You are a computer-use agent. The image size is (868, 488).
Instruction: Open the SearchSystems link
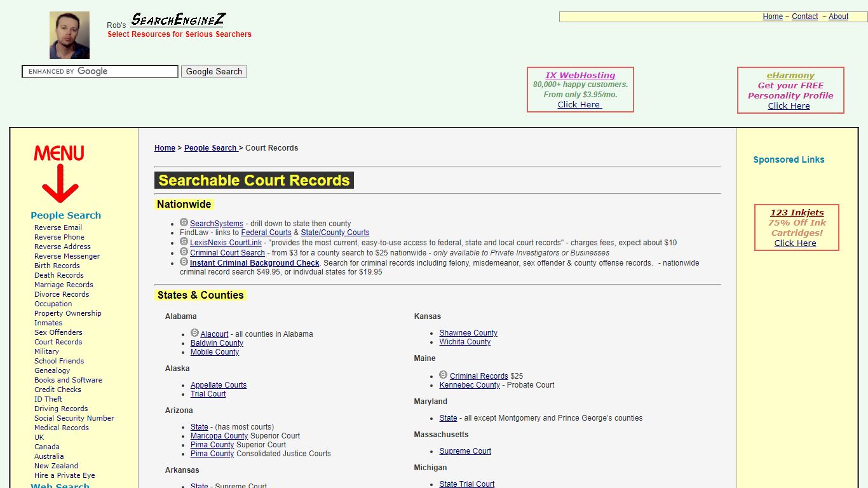click(217, 224)
